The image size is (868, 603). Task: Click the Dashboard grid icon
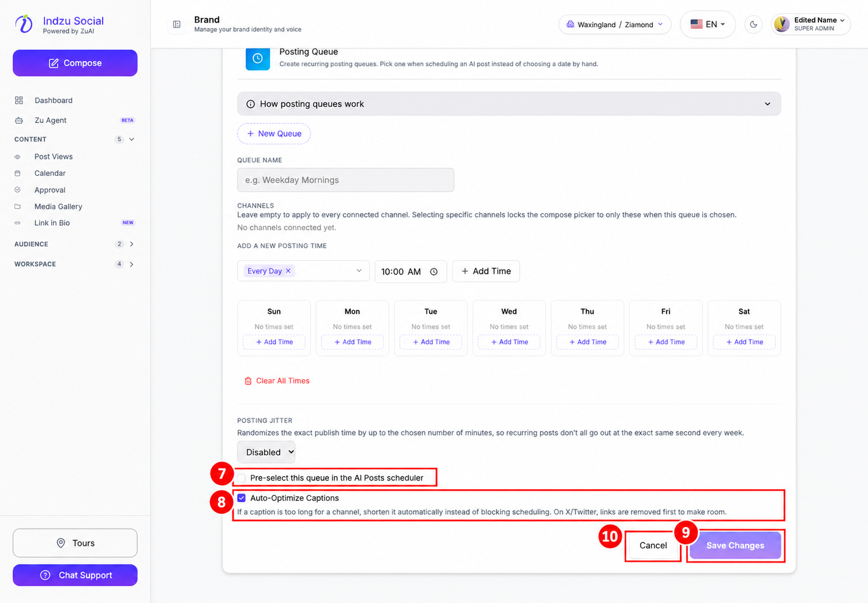coord(19,100)
